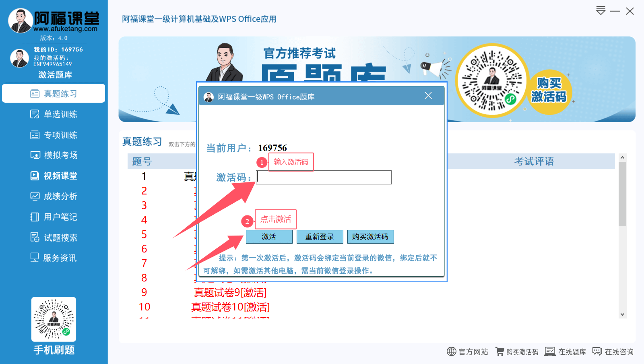The image size is (644, 364).
Task: Click the 购买激活码 cart icon
Action: tap(500, 351)
